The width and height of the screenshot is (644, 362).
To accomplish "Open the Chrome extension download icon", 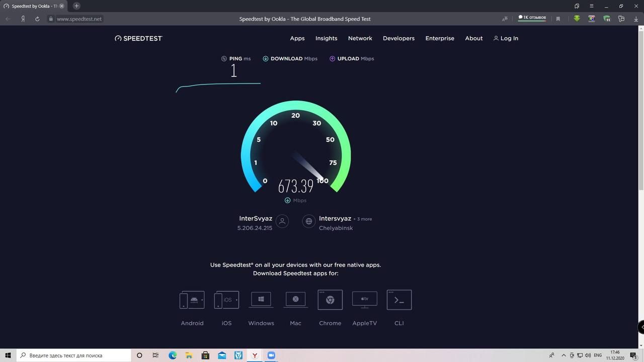I will click(x=330, y=300).
